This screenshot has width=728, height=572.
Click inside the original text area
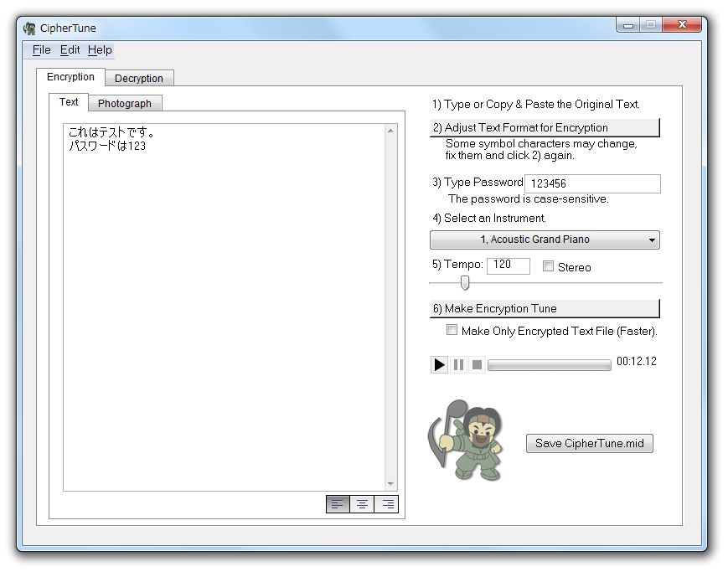pyautogui.click(x=225, y=307)
